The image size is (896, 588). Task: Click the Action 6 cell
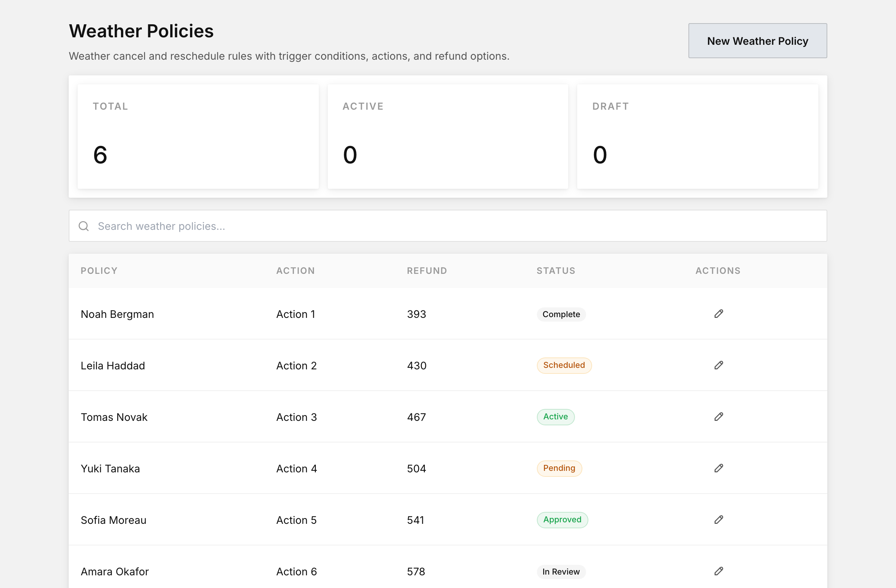tap(296, 572)
